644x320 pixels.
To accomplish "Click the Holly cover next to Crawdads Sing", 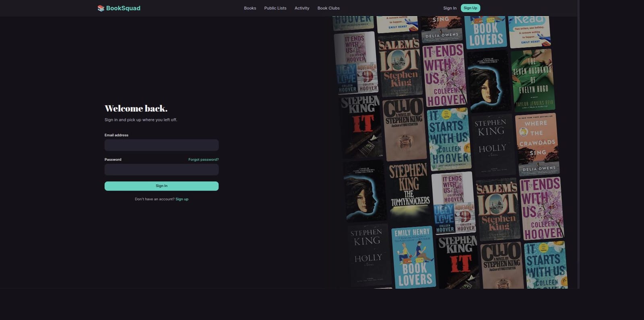I will coord(493,145).
